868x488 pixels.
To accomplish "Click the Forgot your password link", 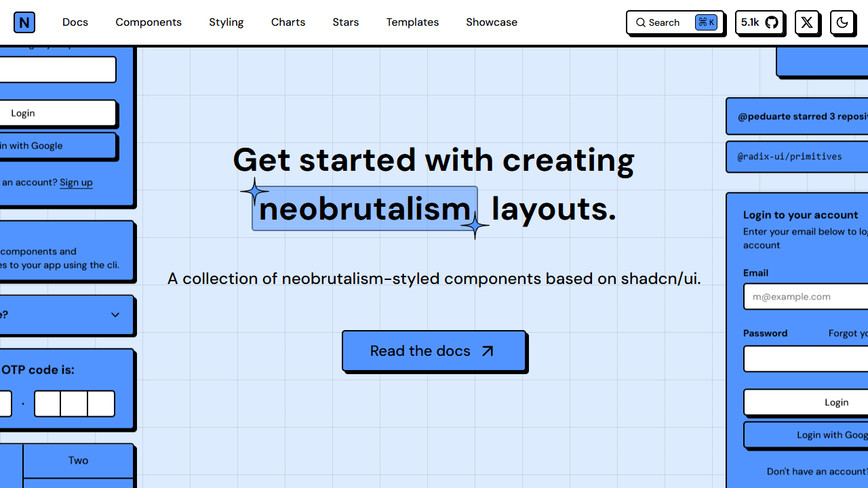I will (x=848, y=333).
